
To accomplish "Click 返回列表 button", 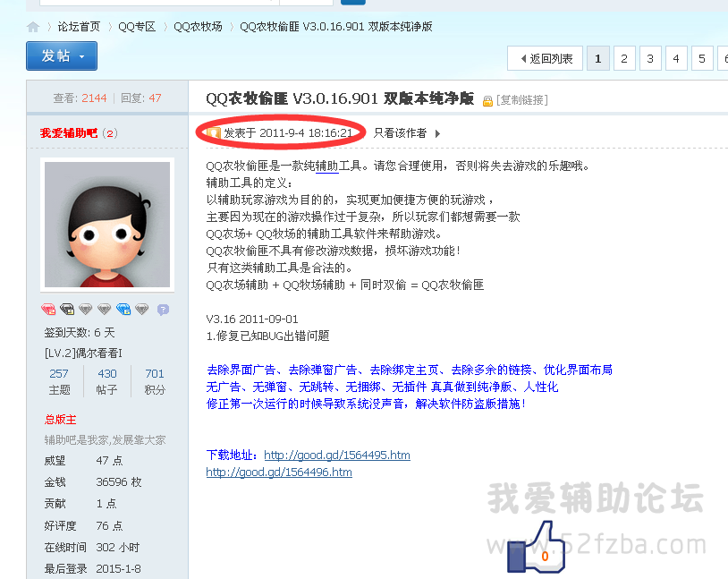I will coord(545,58).
